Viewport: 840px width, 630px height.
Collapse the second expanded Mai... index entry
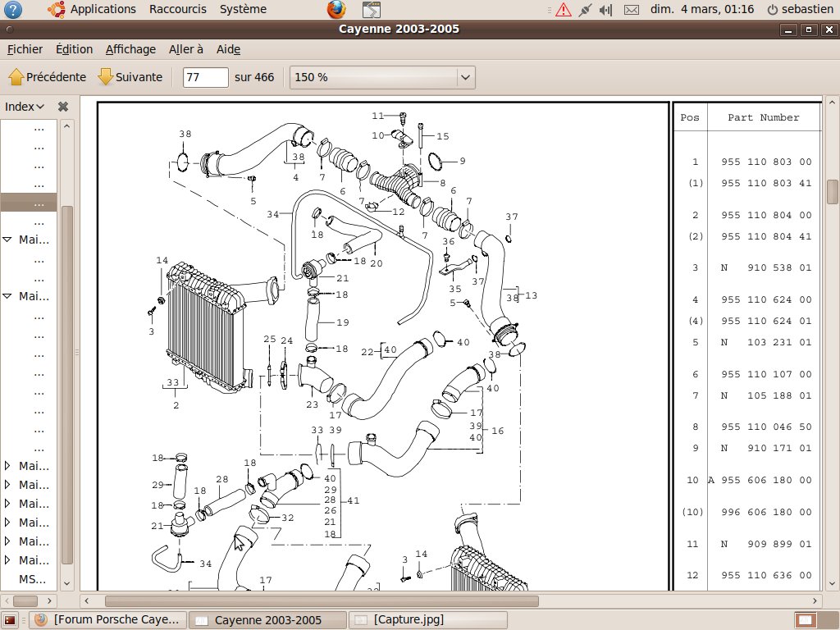7,295
